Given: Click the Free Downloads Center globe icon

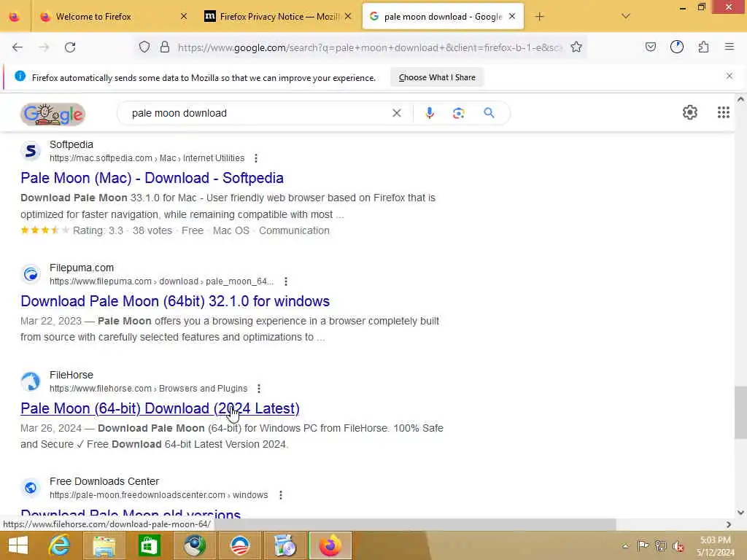Looking at the screenshot, I should pyautogui.click(x=31, y=488).
